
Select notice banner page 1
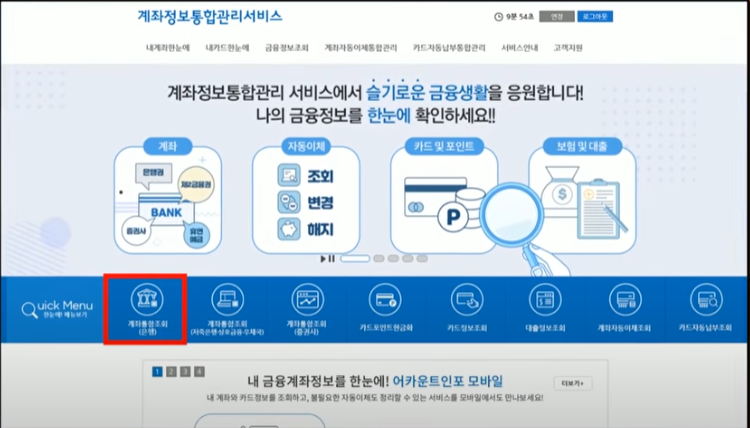pos(157,372)
